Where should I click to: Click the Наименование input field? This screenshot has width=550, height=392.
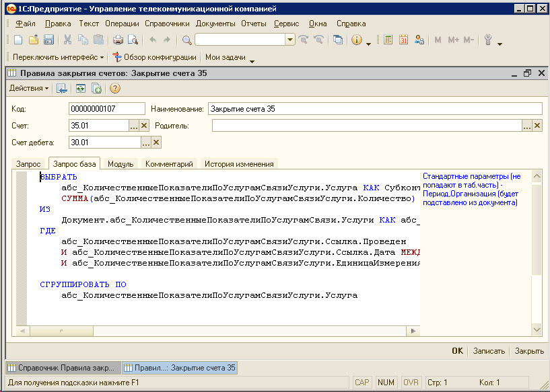coord(375,109)
